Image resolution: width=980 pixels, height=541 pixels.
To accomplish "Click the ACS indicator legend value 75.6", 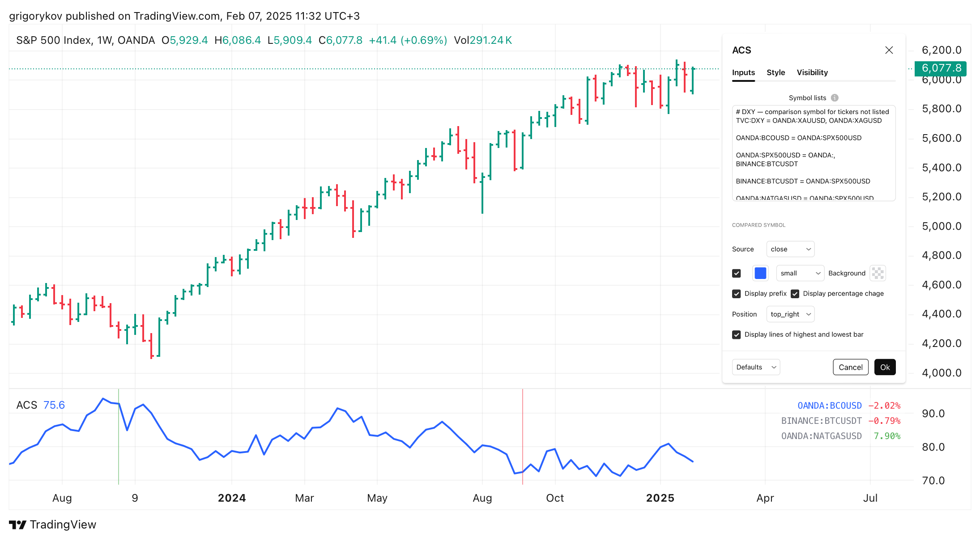I will coord(54,405).
